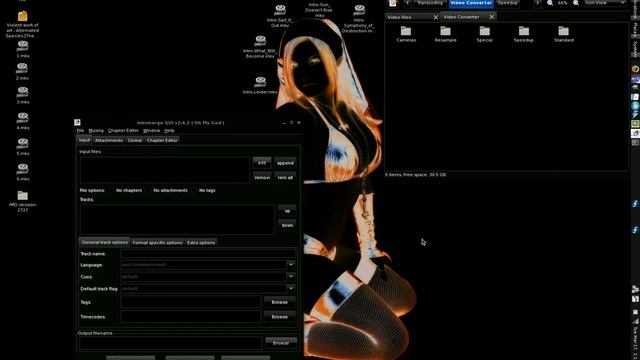Switch to the Chapter Editor tab
This screenshot has width=640, height=360.
[162, 140]
